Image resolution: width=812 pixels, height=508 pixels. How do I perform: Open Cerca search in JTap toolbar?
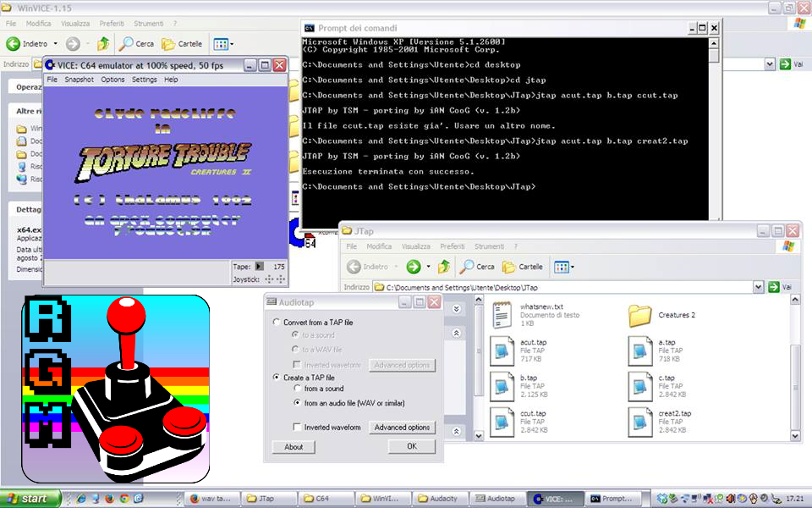click(477, 267)
